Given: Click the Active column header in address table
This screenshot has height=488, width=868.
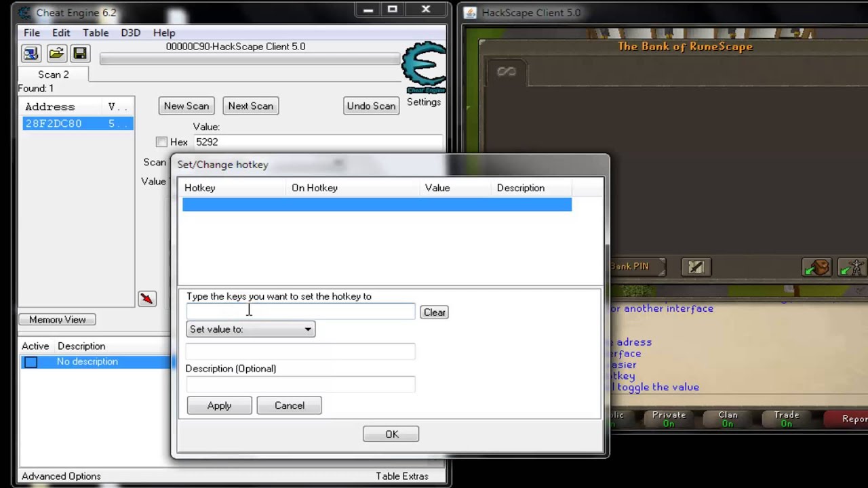Looking at the screenshot, I should pyautogui.click(x=35, y=346).
